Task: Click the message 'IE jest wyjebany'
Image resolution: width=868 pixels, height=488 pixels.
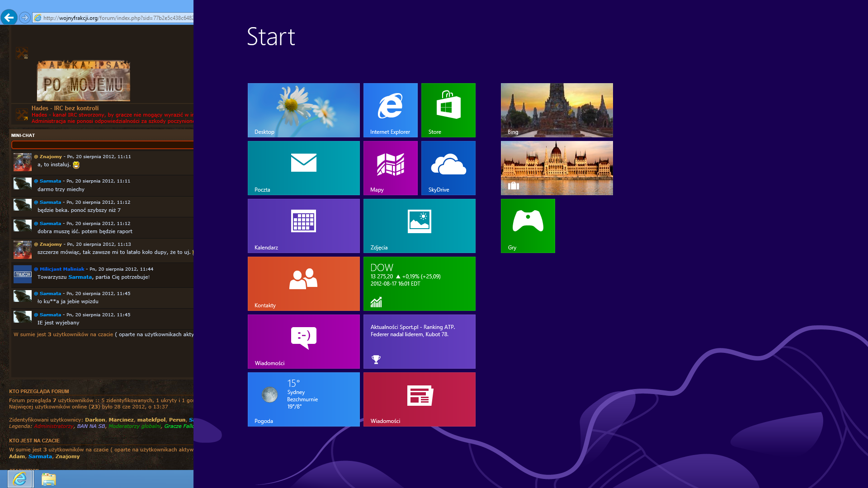Action: [x=58, y=323]
